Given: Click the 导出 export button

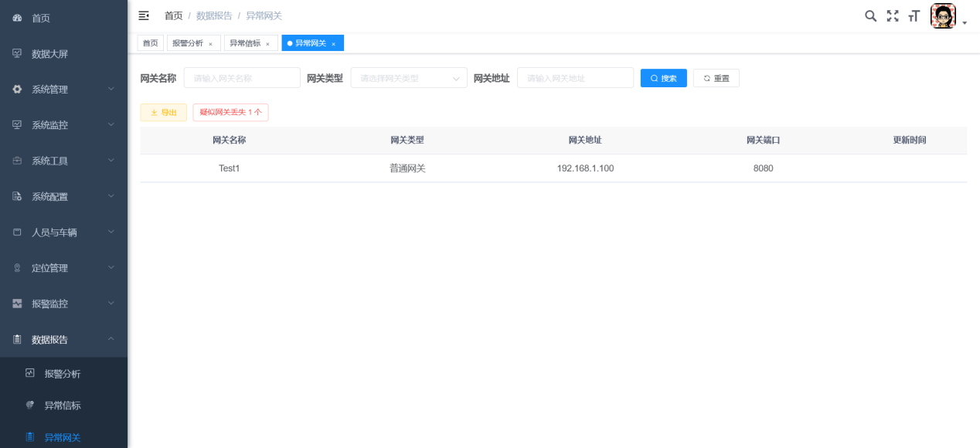Looking at the screenshot, I should click(x=163, y=112).
